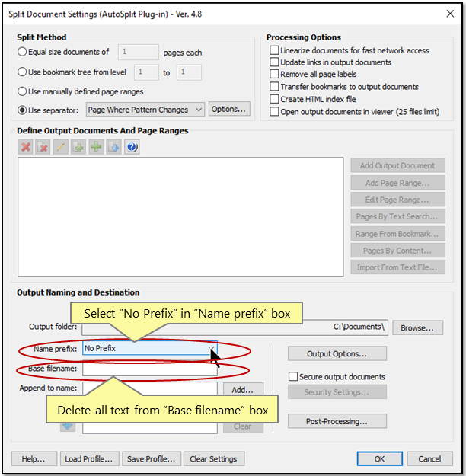This screenshot has height=476, width=466.
Task: Open Output Options... settings
Action: [x=337, y=353]
